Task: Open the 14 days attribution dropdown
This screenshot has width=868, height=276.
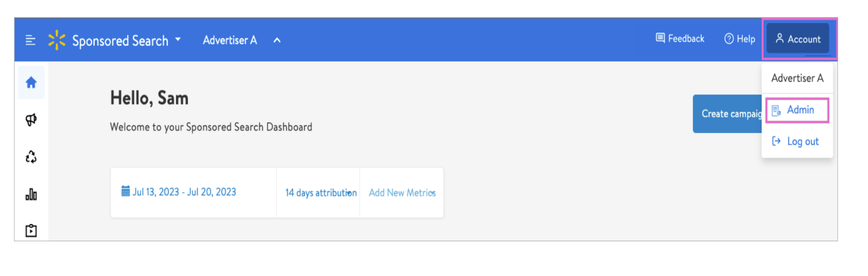Action: pos(321,193)
